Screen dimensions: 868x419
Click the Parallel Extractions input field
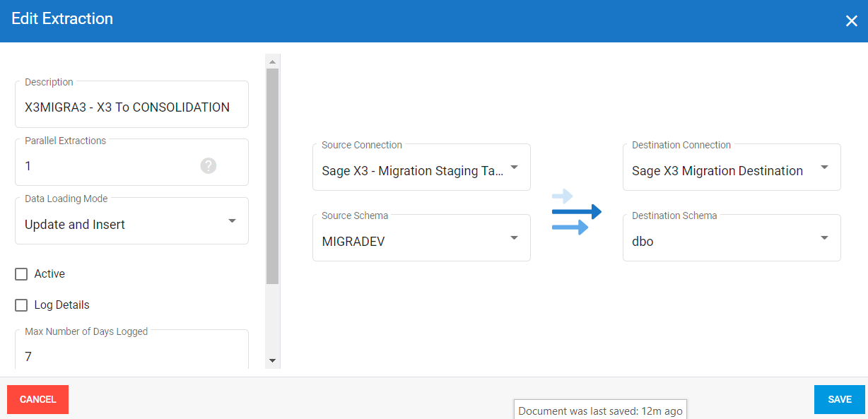(x=106, y=166)
